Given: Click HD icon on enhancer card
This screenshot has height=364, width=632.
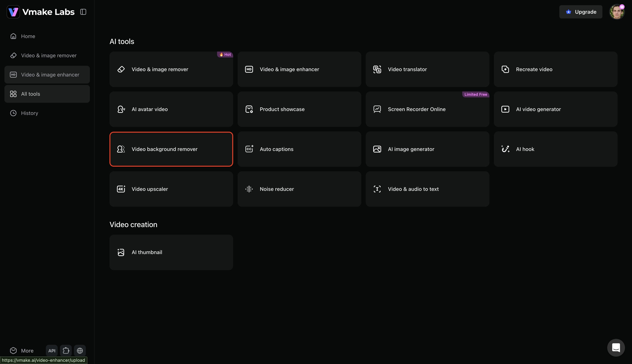Looking at the screenshot, I should [249, 69].
